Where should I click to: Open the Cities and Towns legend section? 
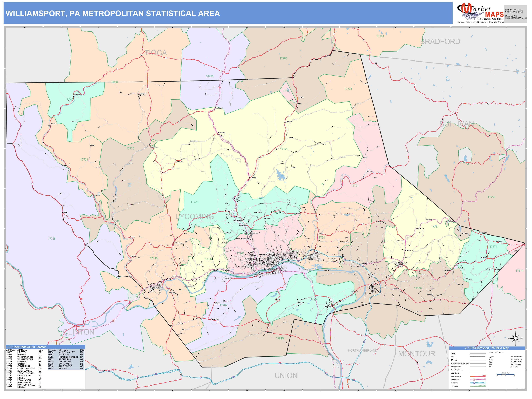point(496,353)
